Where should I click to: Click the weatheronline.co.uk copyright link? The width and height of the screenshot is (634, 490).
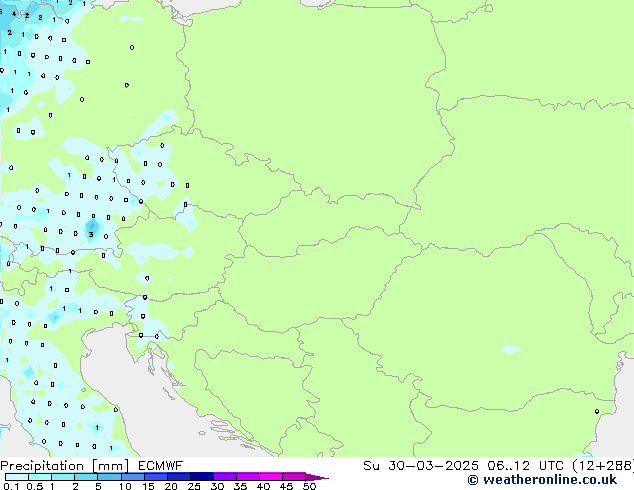[x=542, y=480]
